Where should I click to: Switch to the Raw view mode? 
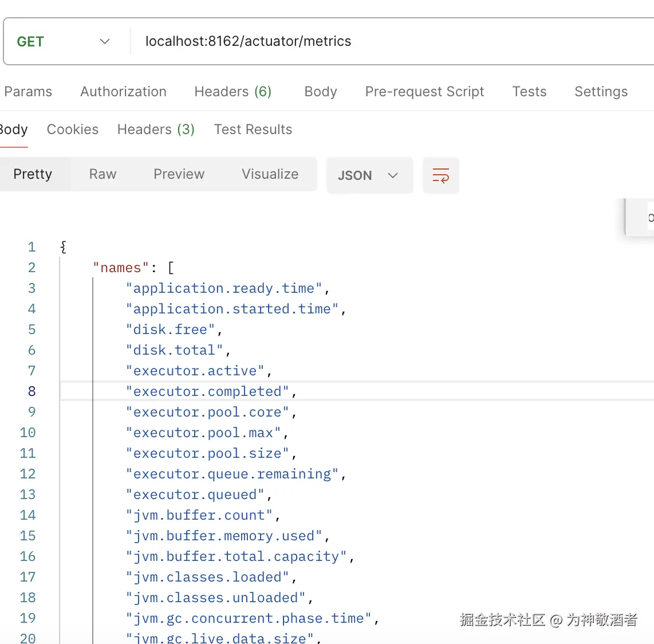[x=103, y=174]
